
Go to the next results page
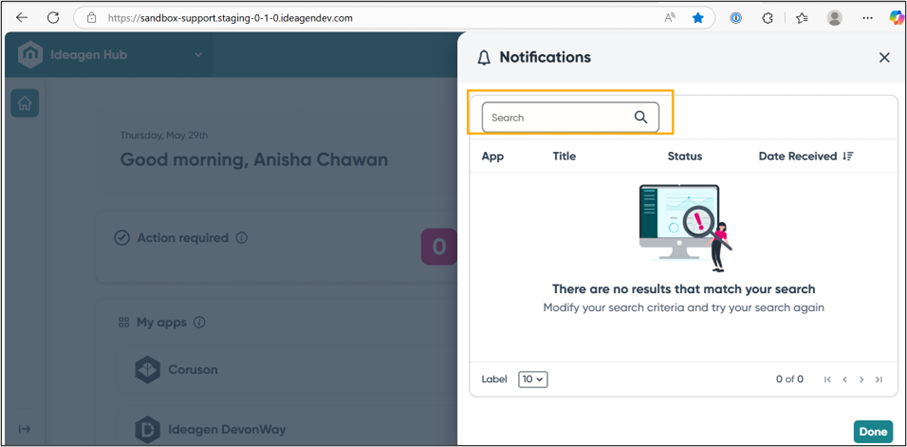pos(862,379)
